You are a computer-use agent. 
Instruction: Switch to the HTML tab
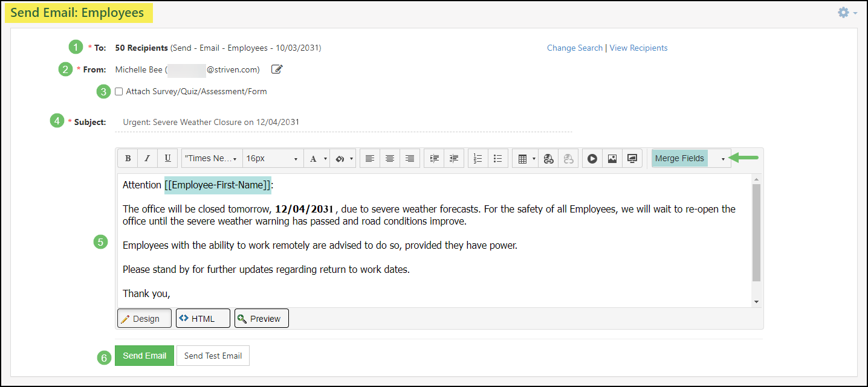203,318
